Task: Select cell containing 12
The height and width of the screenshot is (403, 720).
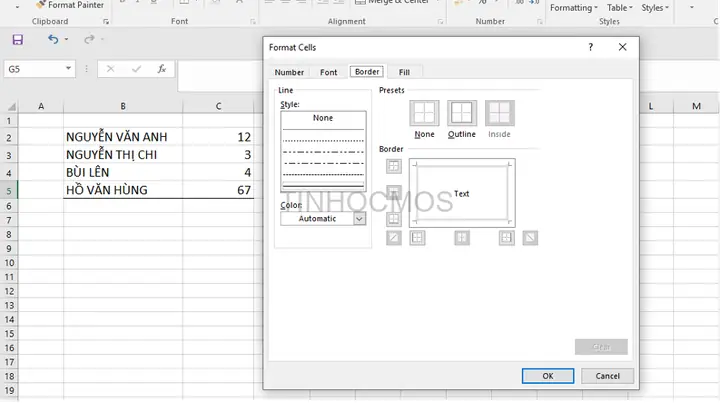Action: click(219, 137)
